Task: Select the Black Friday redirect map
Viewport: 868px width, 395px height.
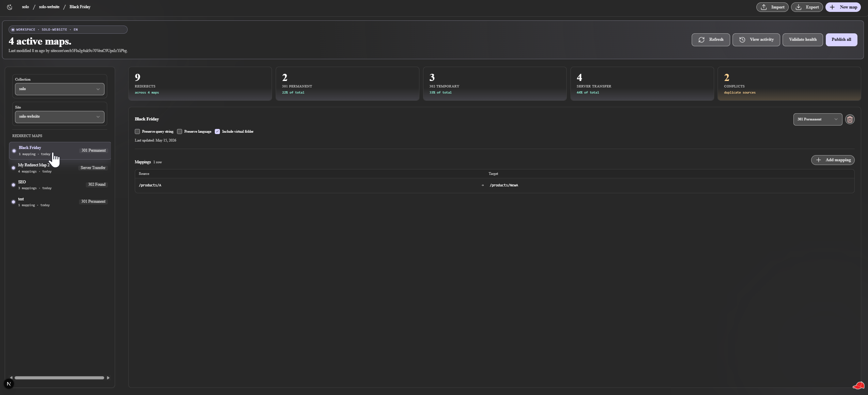Action: click(60, 151)
